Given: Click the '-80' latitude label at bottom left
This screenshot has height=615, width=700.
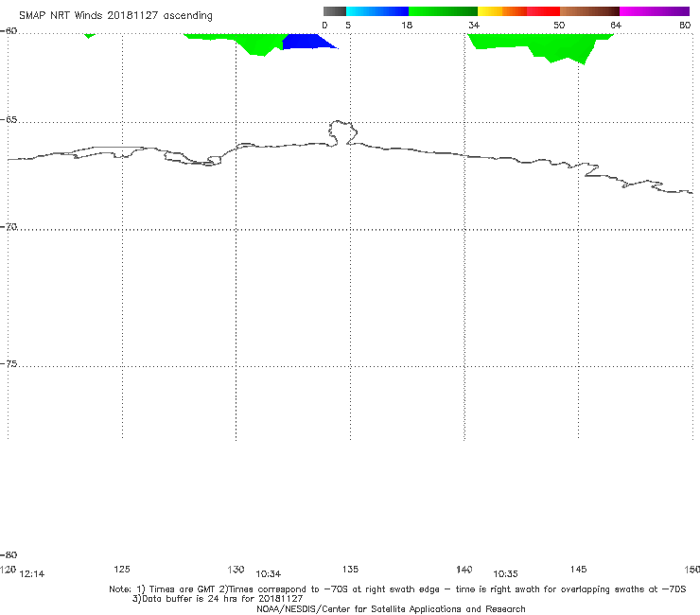Looking at the screenshot, I should tap(9, 555).
